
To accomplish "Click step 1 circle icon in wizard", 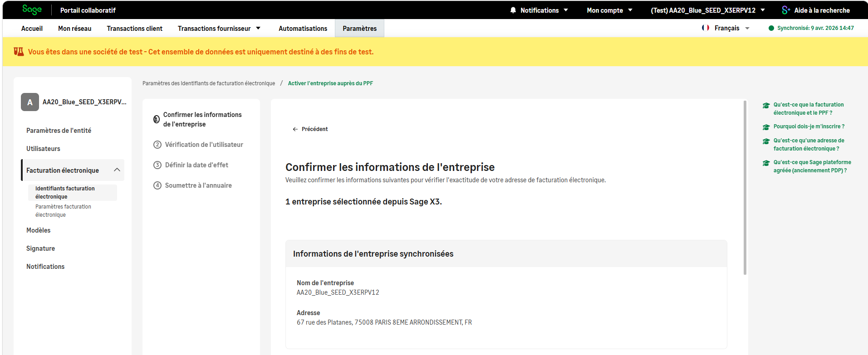I will click(x=157, y=120).
